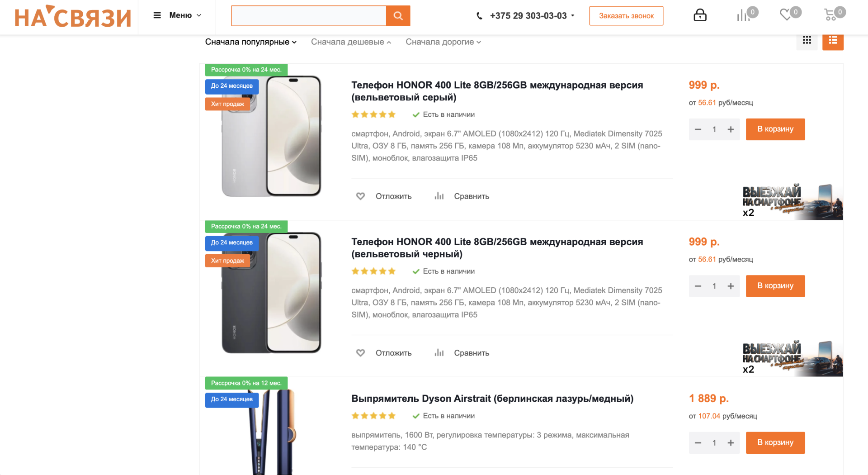
Task: Open the favorites heart icon in header
Action: click(x=786, y=14)
